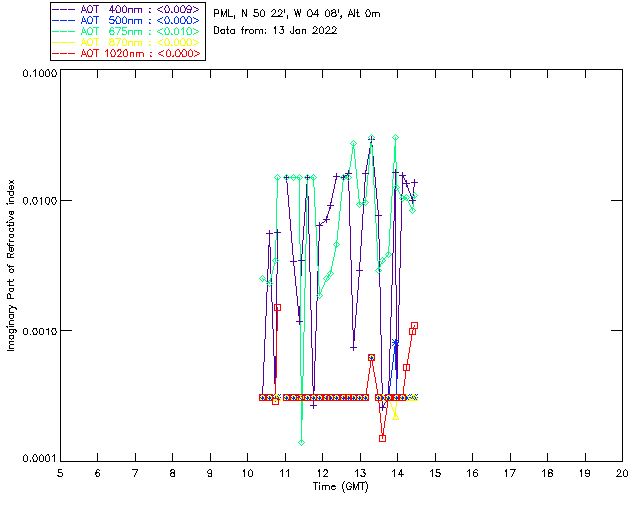
Task: Click the x-axis tick label 5
Action: point(60,473)
